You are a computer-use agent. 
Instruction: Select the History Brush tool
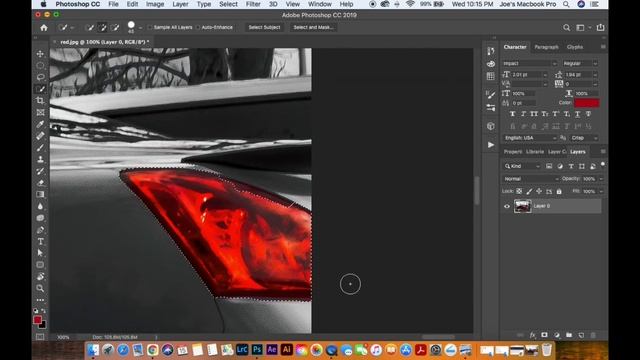point(40,171)
